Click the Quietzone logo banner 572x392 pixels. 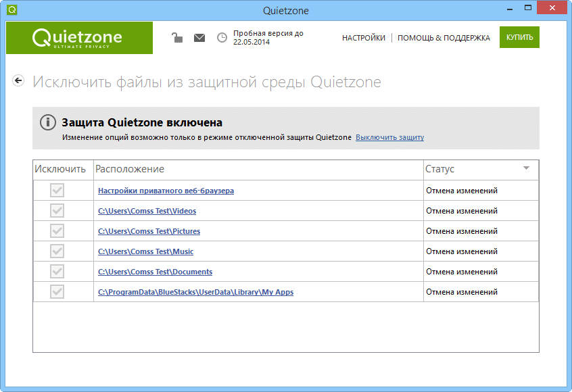(80, 38)
